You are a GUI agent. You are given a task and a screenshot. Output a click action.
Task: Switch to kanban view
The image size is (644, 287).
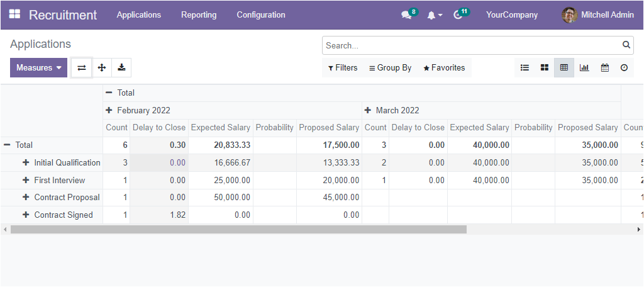(545, 68)
